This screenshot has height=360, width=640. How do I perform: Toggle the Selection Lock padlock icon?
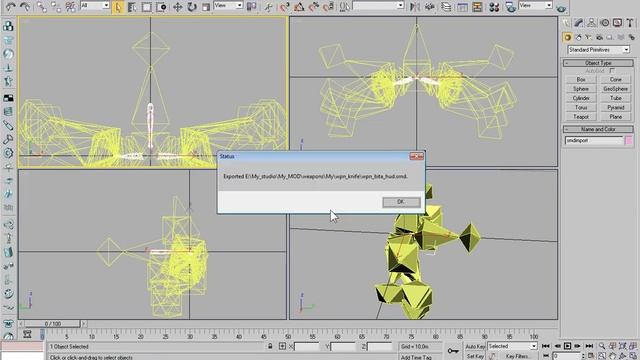270,347
